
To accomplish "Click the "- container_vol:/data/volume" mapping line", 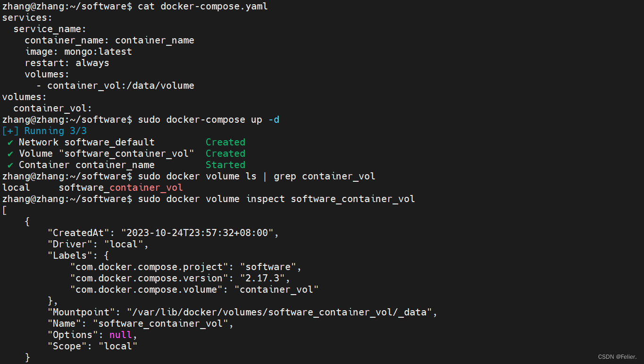I will (x=115, y=85).
